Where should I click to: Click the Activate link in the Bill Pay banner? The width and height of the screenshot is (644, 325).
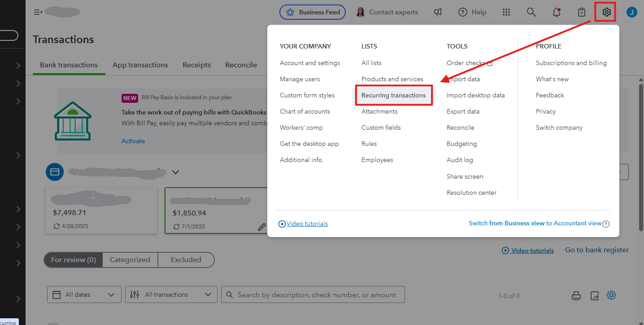coord(133,141)
